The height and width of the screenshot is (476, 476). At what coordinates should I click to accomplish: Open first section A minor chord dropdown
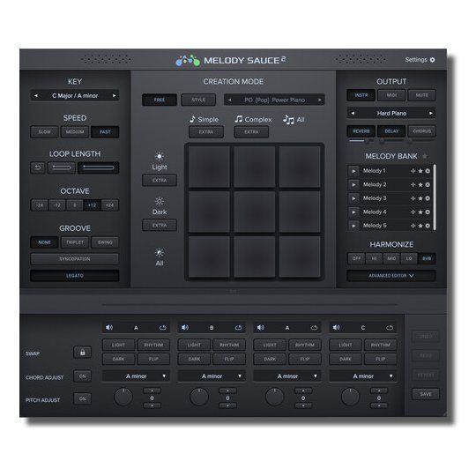tap(136, 376)
